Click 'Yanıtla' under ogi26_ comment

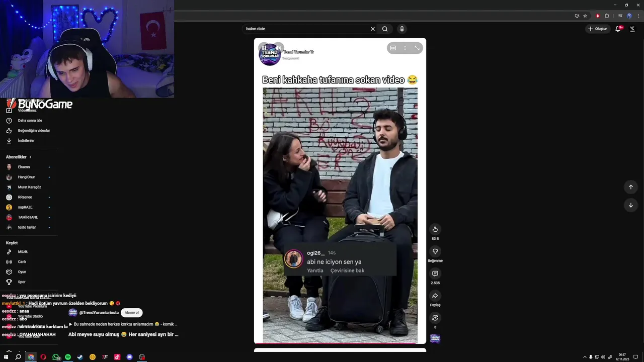315,270
